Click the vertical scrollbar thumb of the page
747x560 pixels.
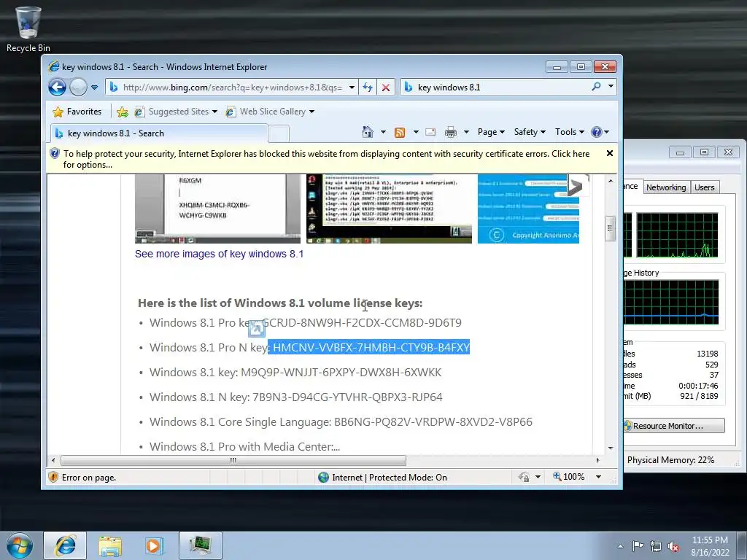[x=611, y=228]
